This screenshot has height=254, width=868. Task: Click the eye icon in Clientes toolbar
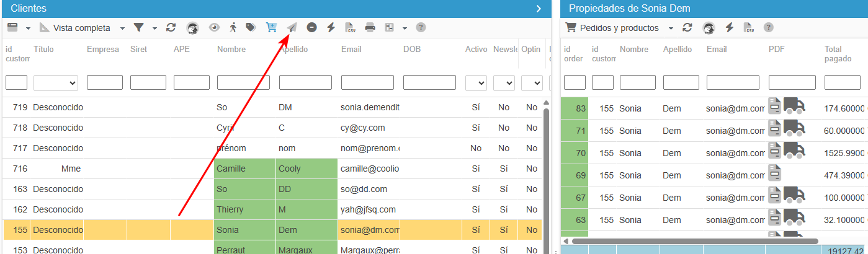pos(214,28)
